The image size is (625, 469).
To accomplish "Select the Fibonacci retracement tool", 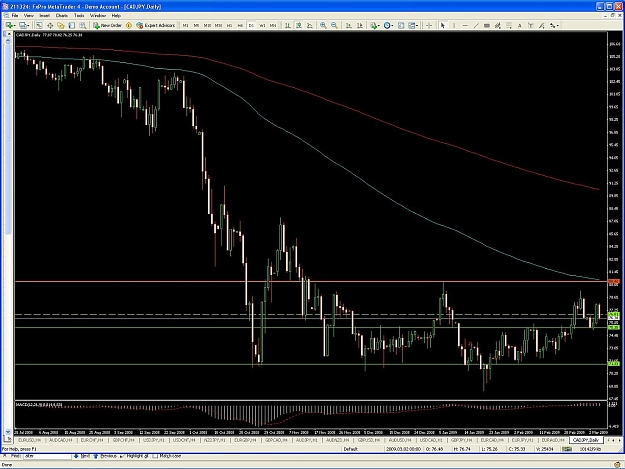I will point(509,26).
